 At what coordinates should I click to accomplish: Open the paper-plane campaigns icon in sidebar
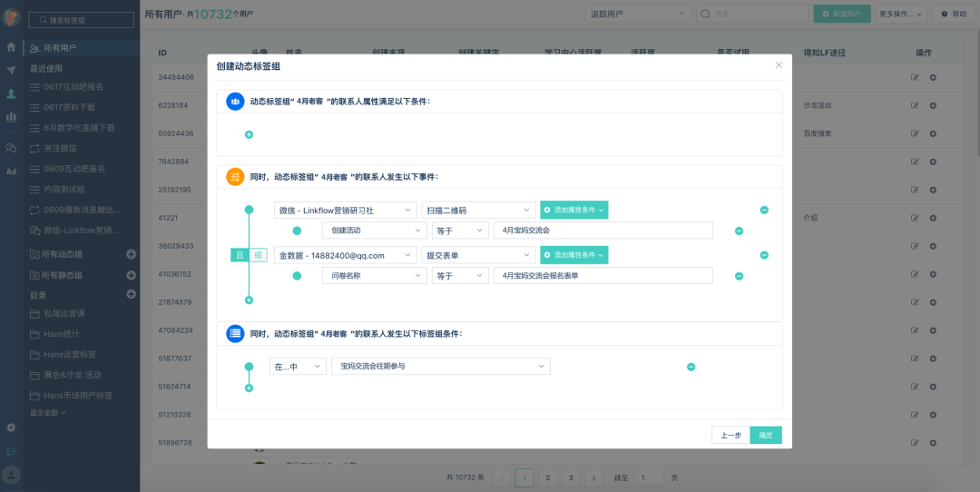[11, 70]
